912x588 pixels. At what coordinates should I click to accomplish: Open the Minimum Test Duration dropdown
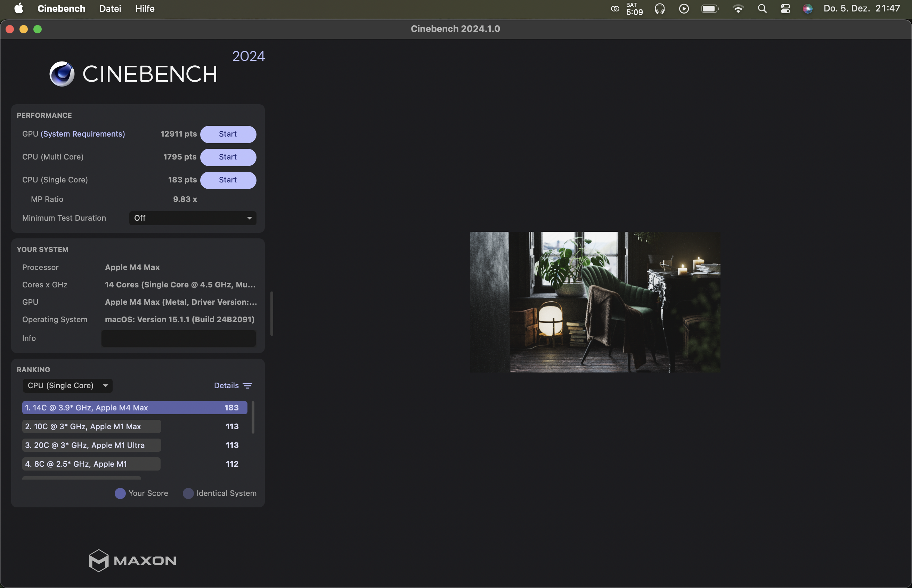pos(193,218)
